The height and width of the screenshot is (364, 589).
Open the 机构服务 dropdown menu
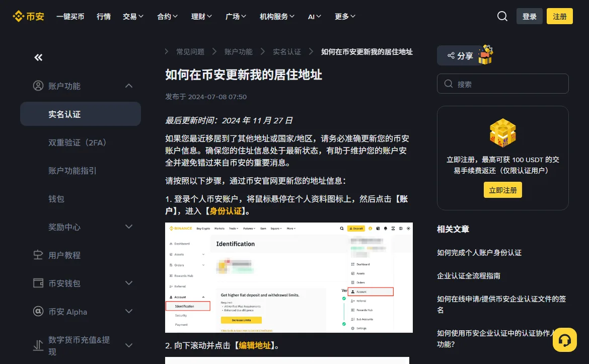pos(277,17)
